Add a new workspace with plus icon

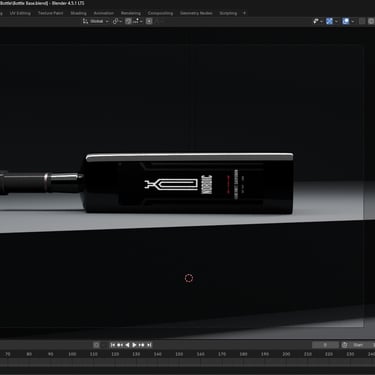[244, 13]
